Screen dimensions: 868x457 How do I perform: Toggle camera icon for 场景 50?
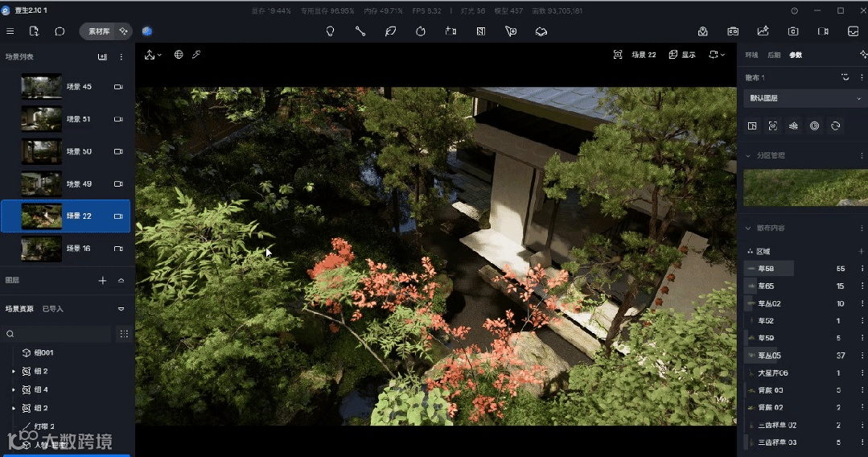click(x=118, y=152)
